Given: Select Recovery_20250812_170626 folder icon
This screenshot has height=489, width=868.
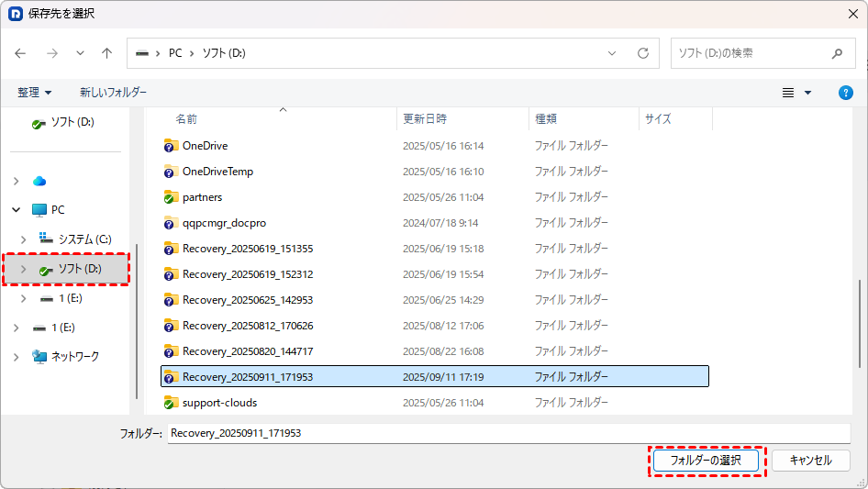Looking at the screenshot, I should click(x=171, y=326).
